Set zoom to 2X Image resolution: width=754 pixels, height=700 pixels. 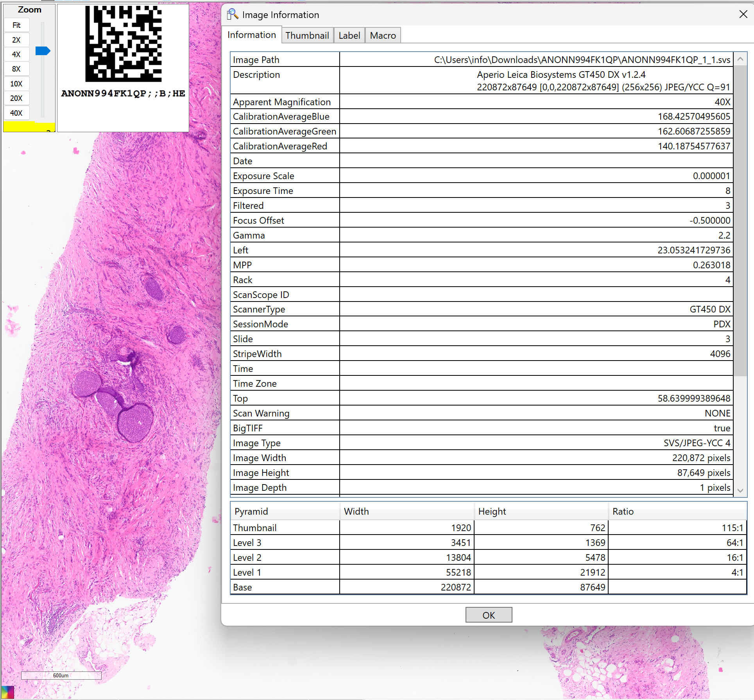click(x=16, y=40)
